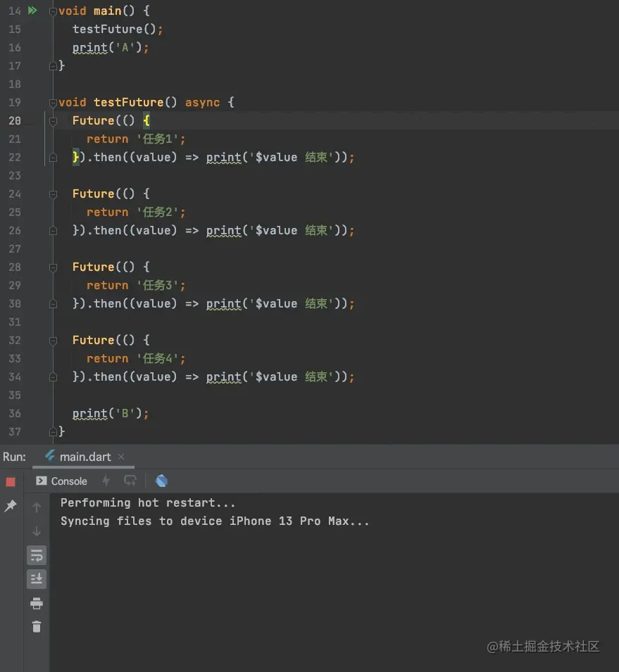The image size is (619, 672).
Task: Click the green run gutter icon beside main()
Action: click(32, 11)
